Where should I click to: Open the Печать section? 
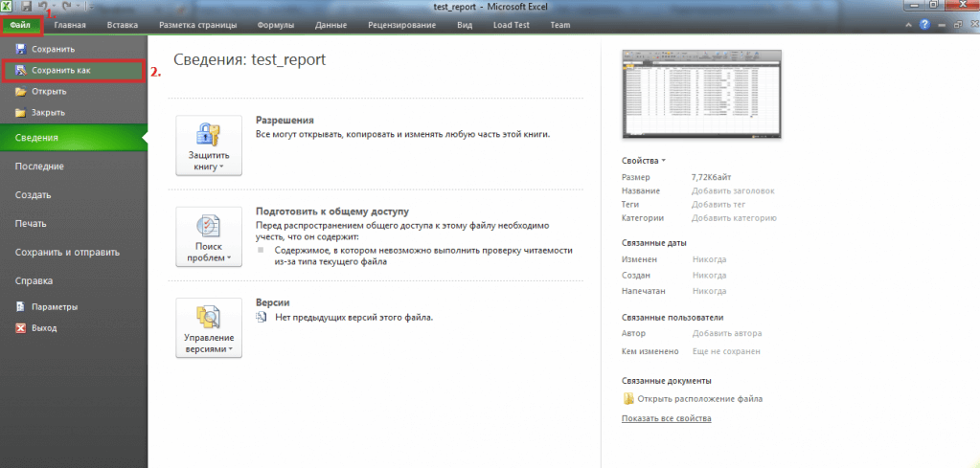(x=74, y=224)
